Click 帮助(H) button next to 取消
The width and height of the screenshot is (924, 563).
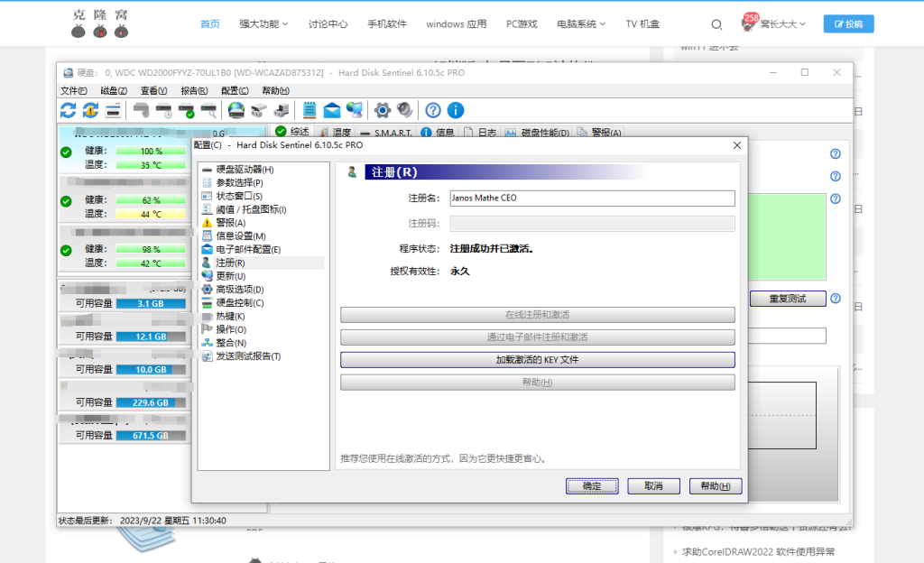coord(716,486)
